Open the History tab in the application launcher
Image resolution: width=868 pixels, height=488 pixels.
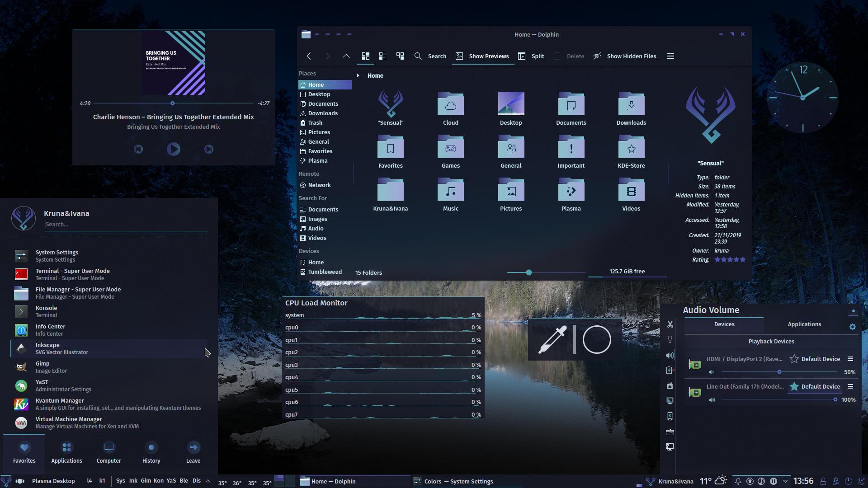(151, 452)
